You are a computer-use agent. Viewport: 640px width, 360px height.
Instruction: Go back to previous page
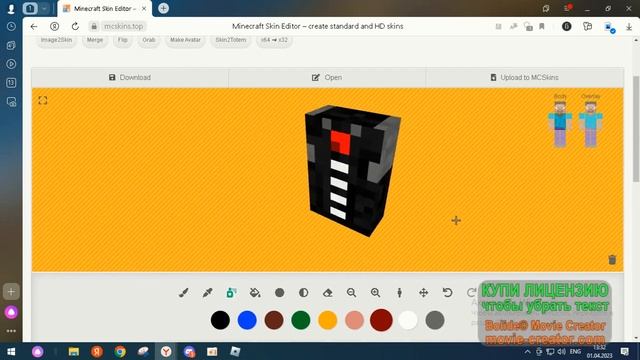[x=34, y=27]
